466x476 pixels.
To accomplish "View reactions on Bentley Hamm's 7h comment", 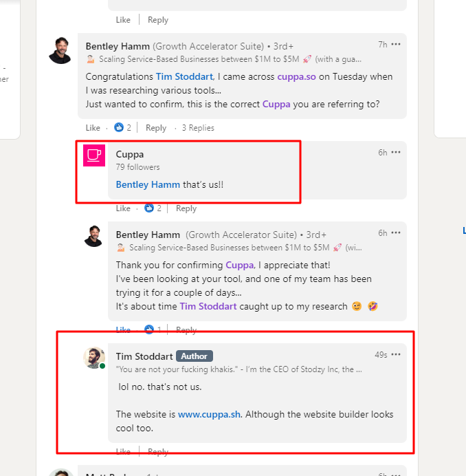I will click(x=122, y=127).
